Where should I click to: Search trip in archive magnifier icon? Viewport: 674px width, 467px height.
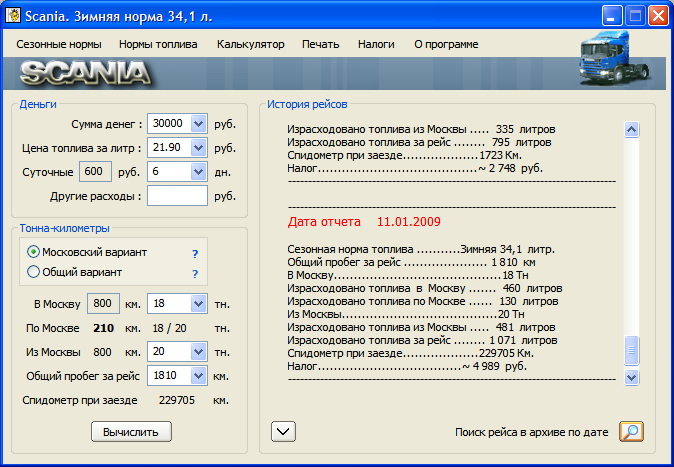pyautogui.click(x=631, y=431)
